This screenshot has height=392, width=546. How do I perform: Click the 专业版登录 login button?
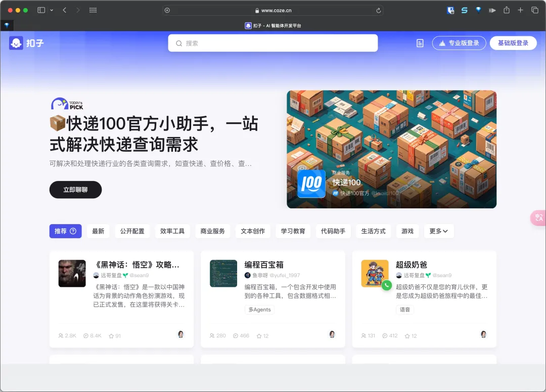click(x=459, y=43)
